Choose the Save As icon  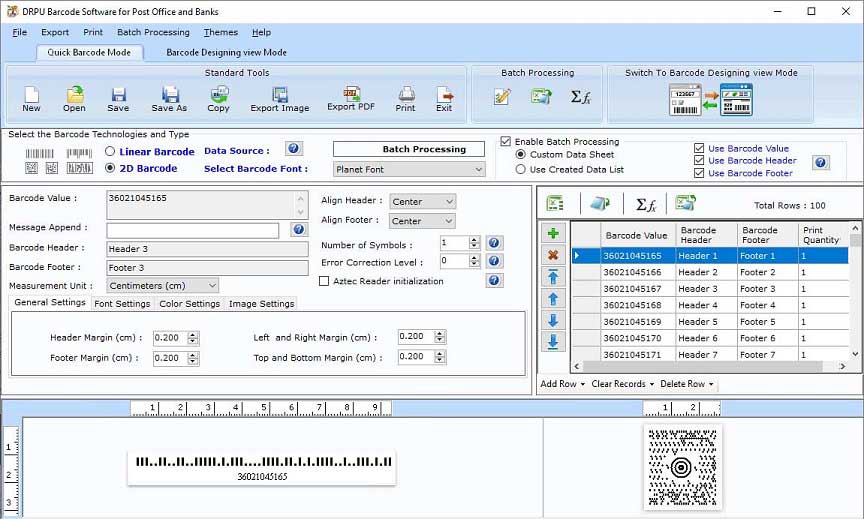point(170,95)
